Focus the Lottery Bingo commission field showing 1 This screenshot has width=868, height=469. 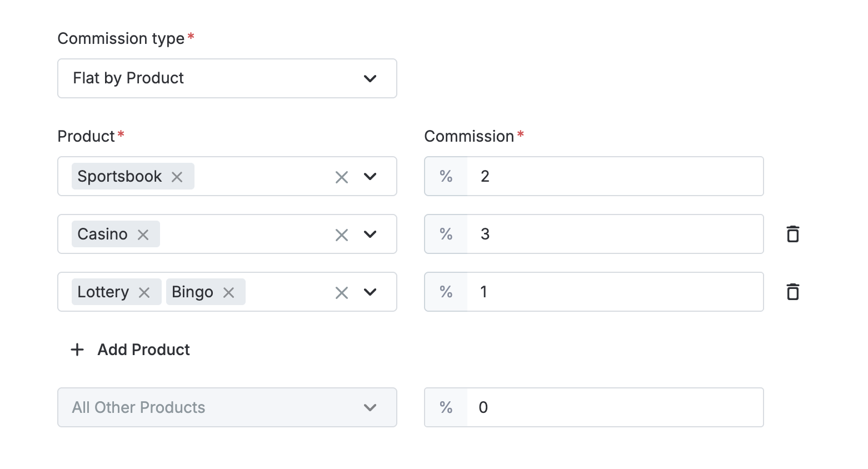(615, 292)
